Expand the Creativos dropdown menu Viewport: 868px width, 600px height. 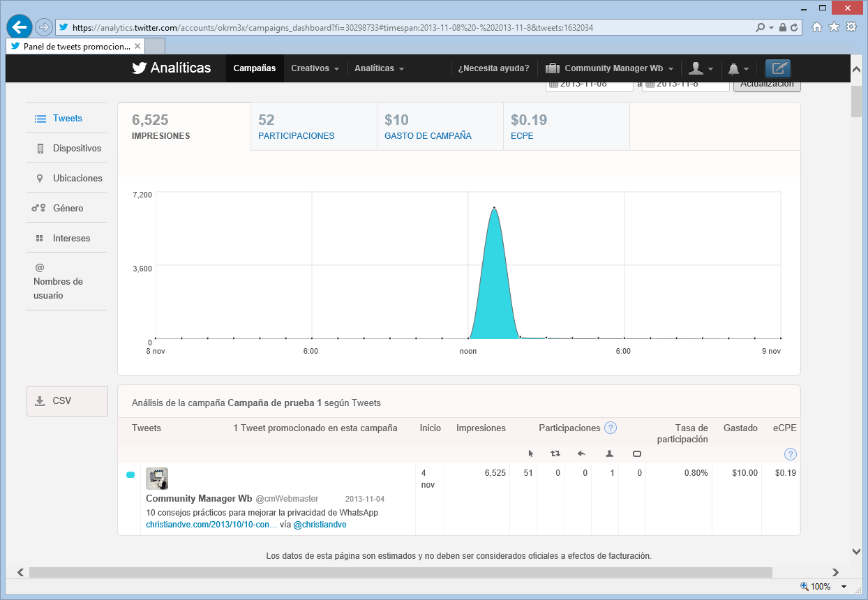(315, 68)
